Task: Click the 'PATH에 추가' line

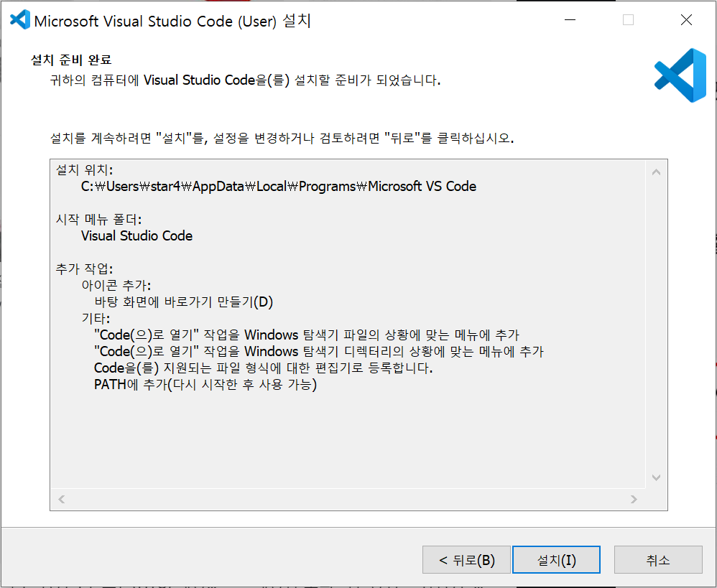Action: [205, 384]
